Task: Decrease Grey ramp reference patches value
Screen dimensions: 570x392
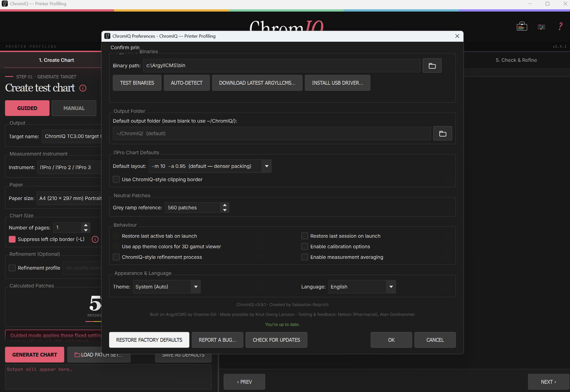Action: (225, 210)
